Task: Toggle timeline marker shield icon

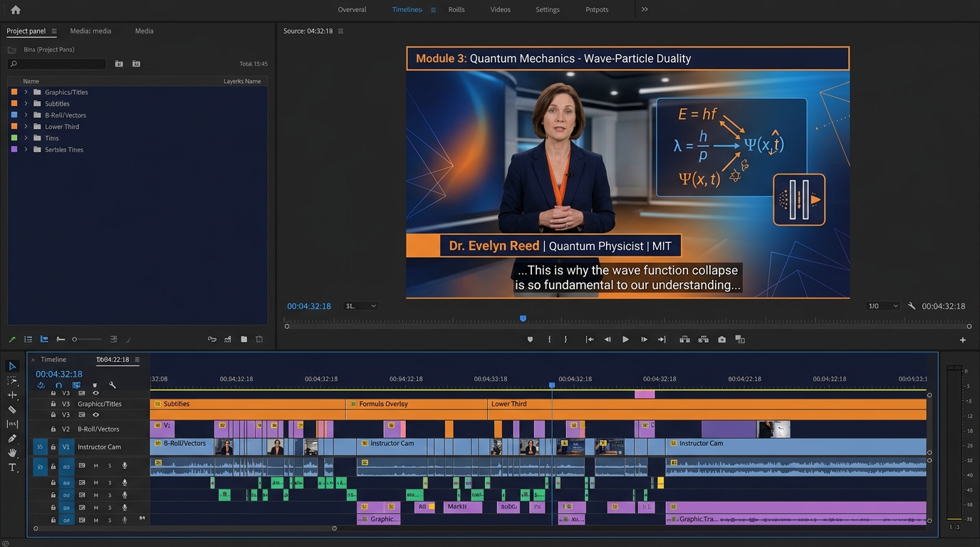Action: click(95, 385)
